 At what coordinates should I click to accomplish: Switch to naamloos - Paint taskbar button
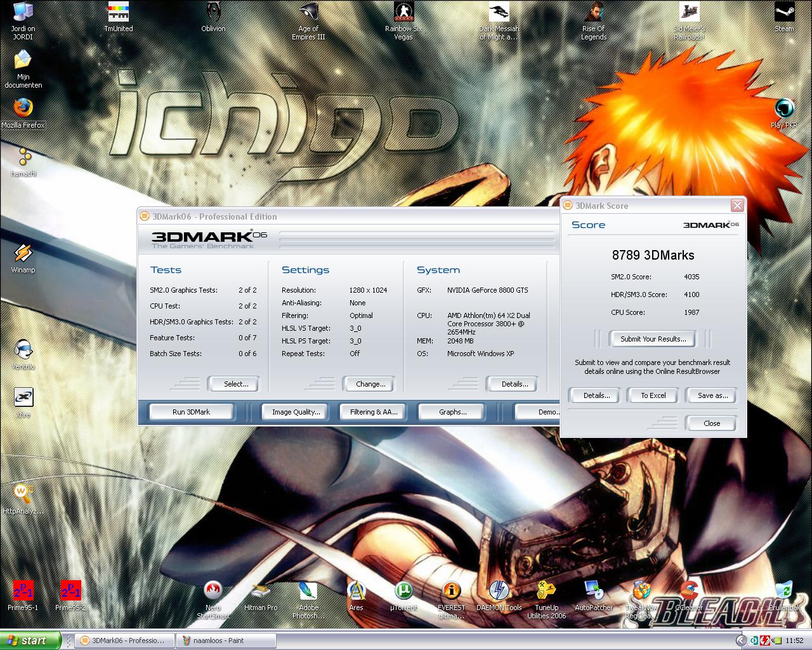pos(225,640)
